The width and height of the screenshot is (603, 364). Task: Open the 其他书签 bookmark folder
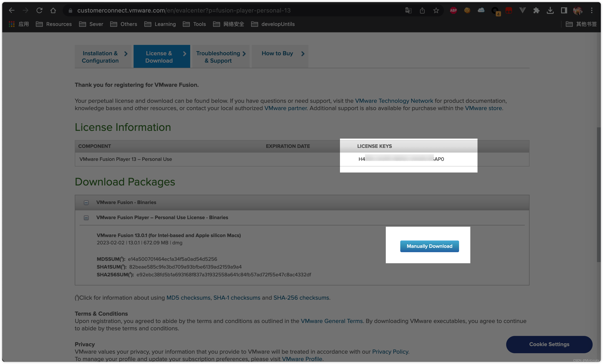(x=581, y=24)
